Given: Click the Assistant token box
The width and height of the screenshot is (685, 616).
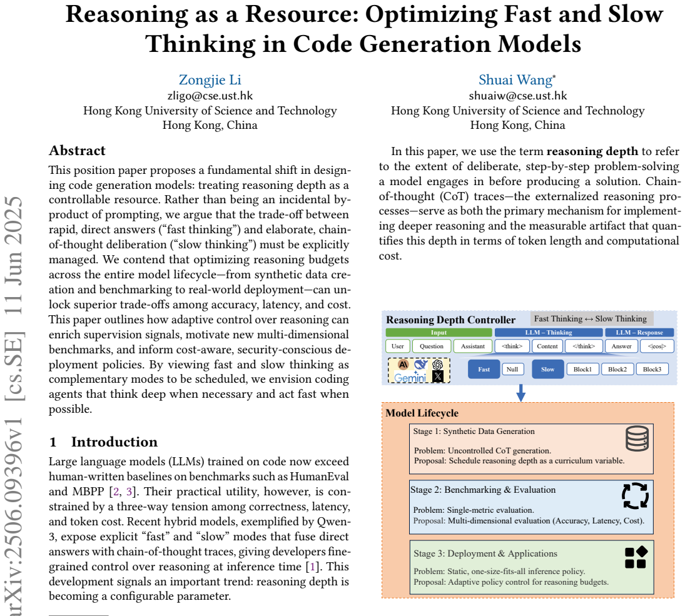Looking at the screenshot, I should [473, 346].
